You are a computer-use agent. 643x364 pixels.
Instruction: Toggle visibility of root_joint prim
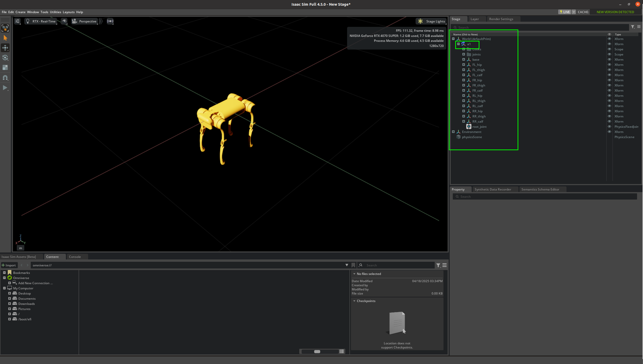pyautogui.click(x=609, y=127)
